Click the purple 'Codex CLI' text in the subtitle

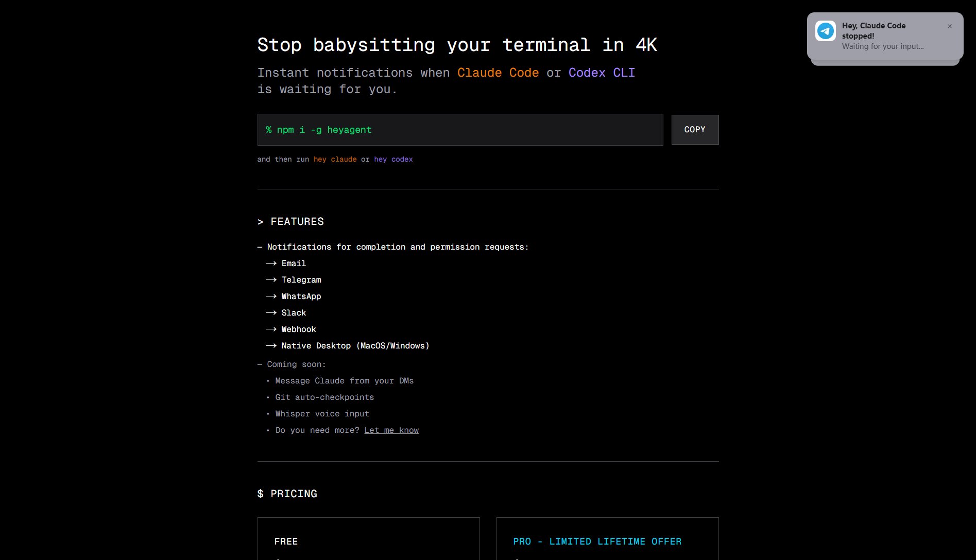[x=602, y=73]
